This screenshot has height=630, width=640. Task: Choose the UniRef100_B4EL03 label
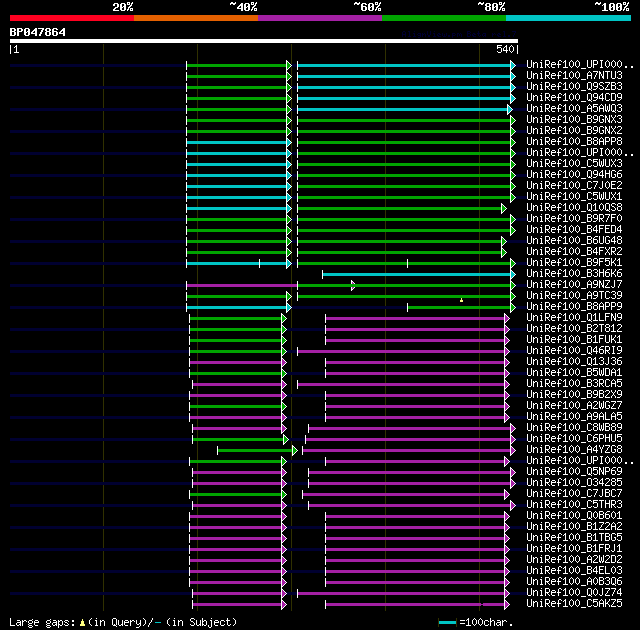point(574,571)
